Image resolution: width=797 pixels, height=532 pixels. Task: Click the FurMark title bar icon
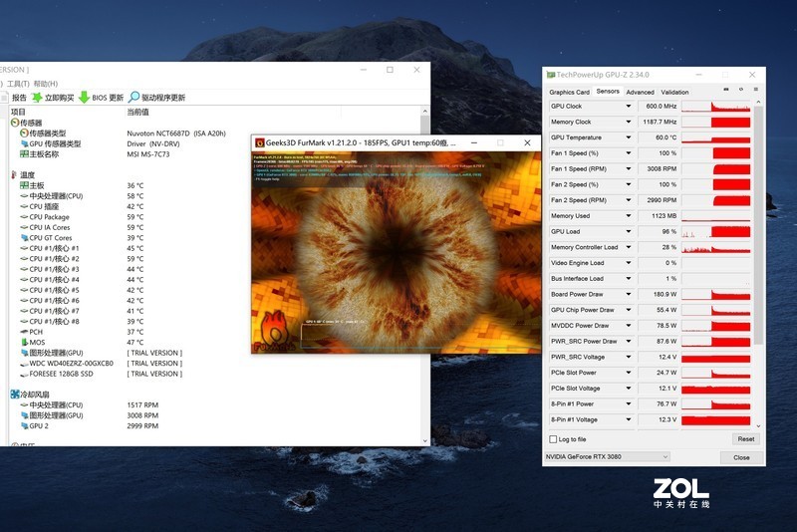click(260, 143)
